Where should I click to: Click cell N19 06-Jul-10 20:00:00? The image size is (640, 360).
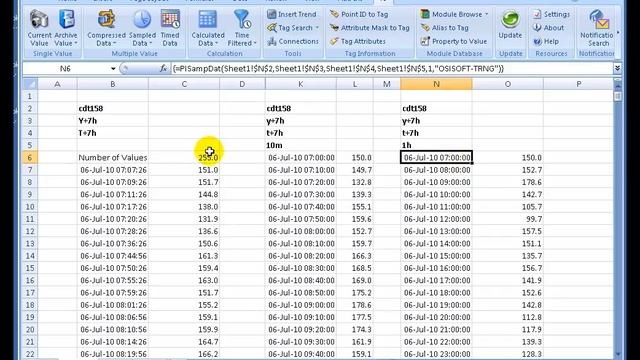(436, 317)
